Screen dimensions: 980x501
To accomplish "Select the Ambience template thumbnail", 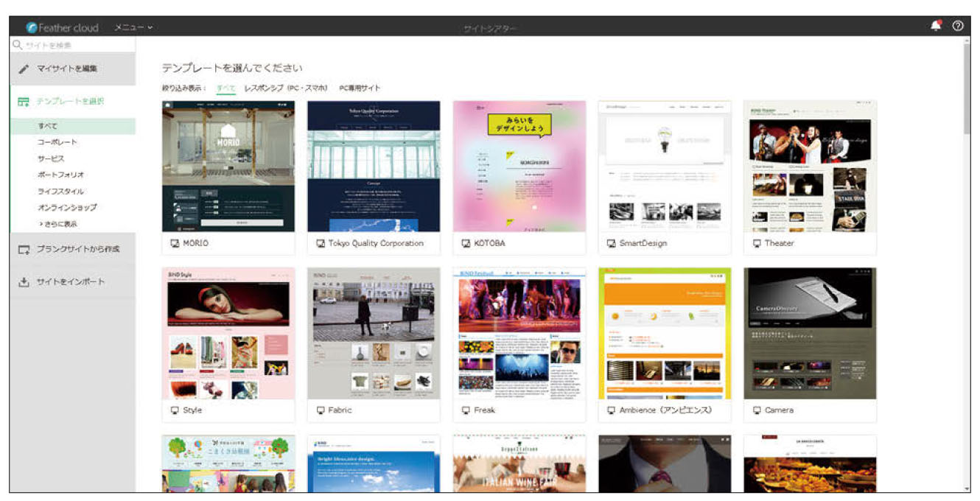I will coord(665,333).
